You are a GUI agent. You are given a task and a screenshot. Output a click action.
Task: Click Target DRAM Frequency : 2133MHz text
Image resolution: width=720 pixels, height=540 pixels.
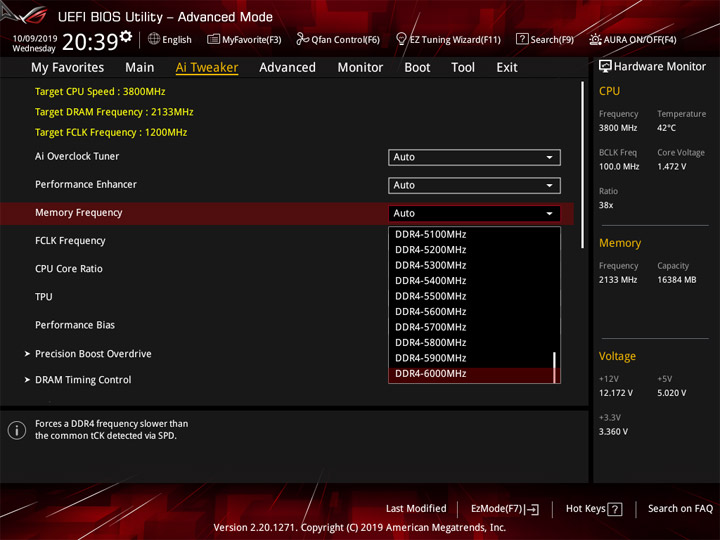pyautogui.click(x=114, y=112)
